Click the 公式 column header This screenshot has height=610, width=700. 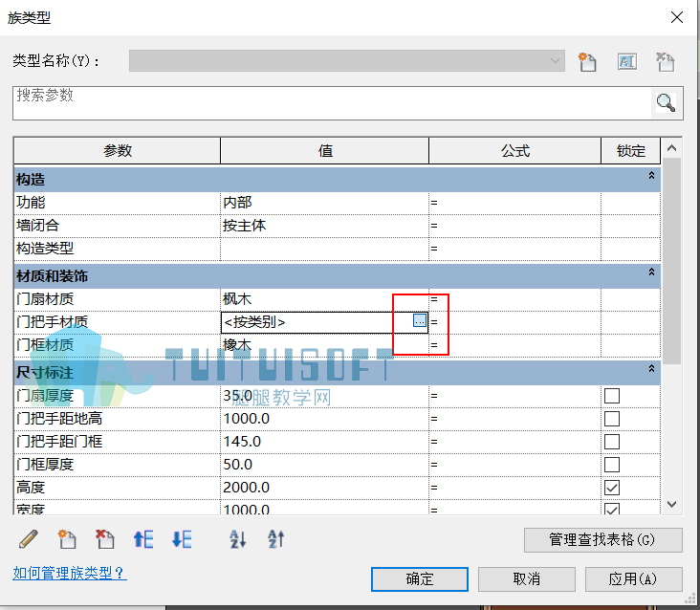point(514,151)
